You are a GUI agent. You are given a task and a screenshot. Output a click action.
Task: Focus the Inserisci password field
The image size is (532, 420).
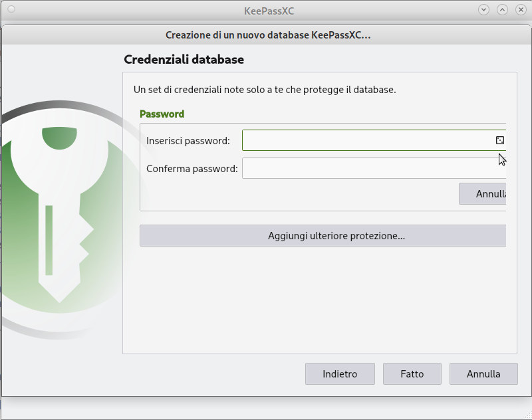[374, 140]
